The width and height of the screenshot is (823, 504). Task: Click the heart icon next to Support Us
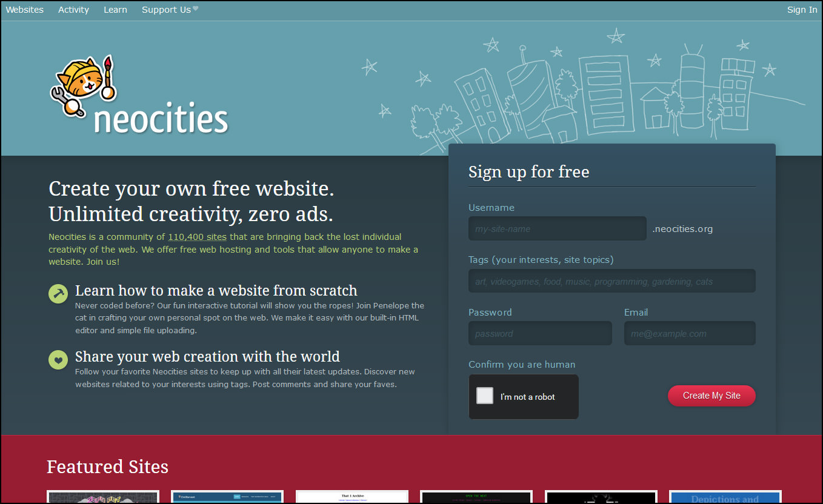pyautogui.click(x=195, y=9)
